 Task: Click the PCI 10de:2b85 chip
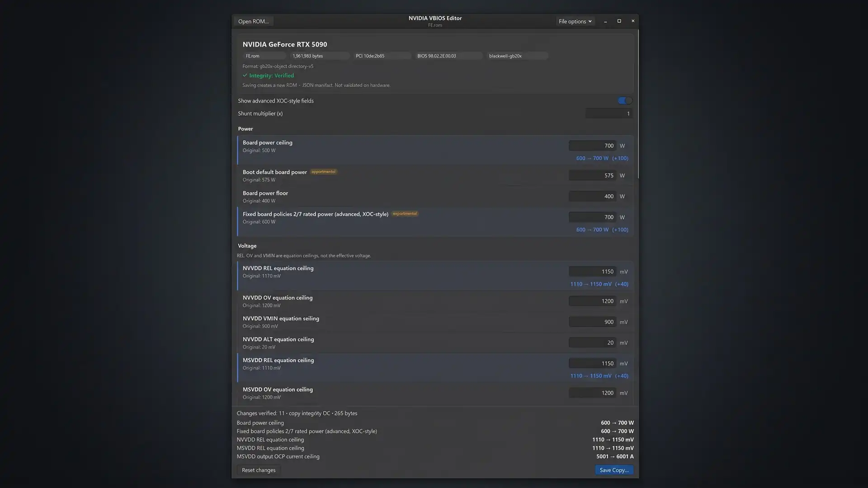pyautogui.click(x=382, y=56)
